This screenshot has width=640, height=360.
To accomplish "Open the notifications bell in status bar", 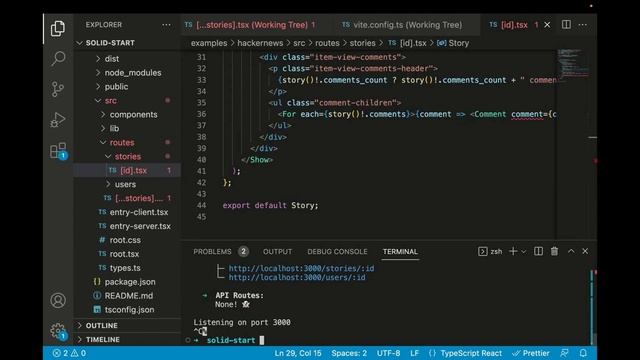I will point(583,353).
